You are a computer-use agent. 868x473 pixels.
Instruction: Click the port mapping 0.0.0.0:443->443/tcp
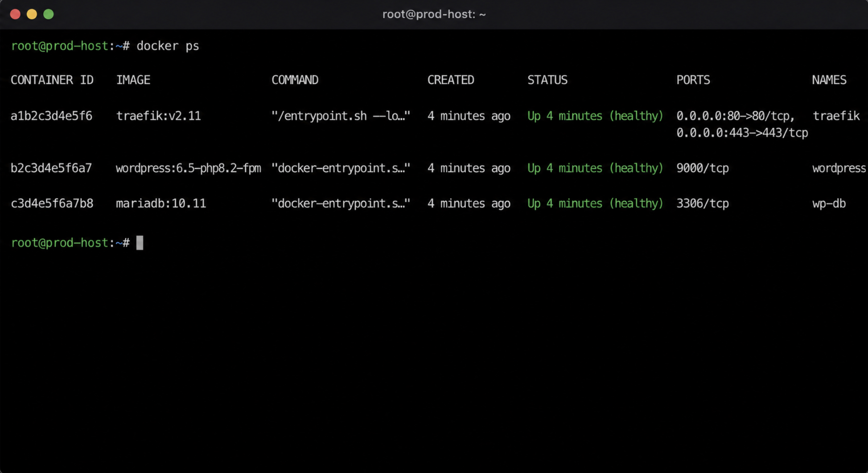(x=742, y=133)
